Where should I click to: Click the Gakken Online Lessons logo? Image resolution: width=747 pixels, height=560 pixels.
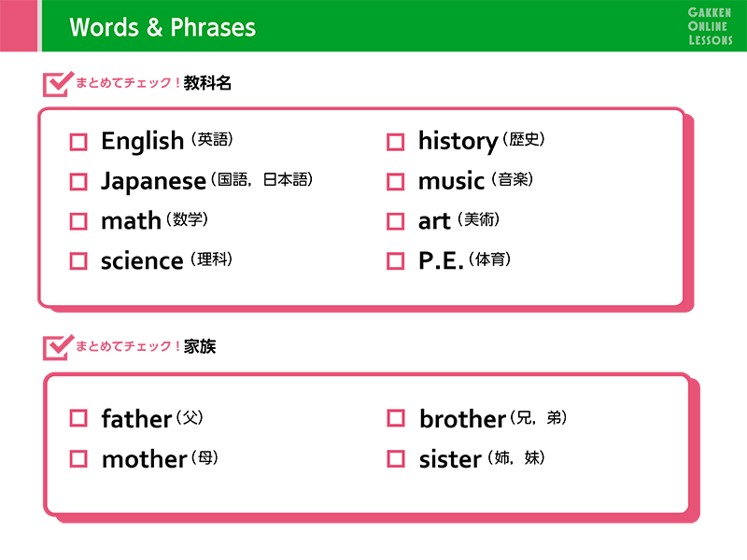click(x=710, y=27)
